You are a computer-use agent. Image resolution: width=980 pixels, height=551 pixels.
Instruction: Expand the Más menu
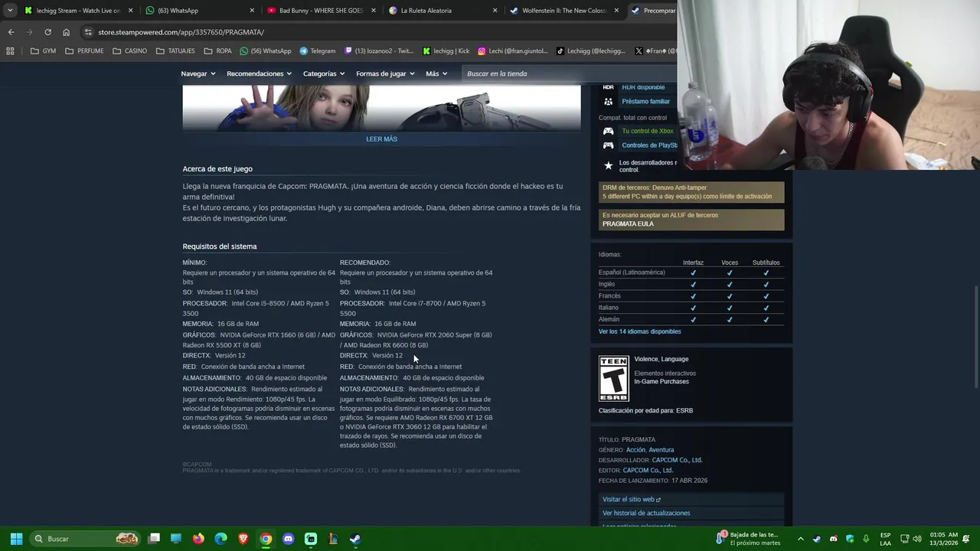[436, 73]
